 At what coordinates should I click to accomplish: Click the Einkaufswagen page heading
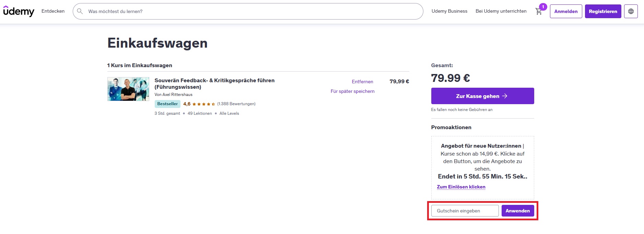tap(157, 43)
